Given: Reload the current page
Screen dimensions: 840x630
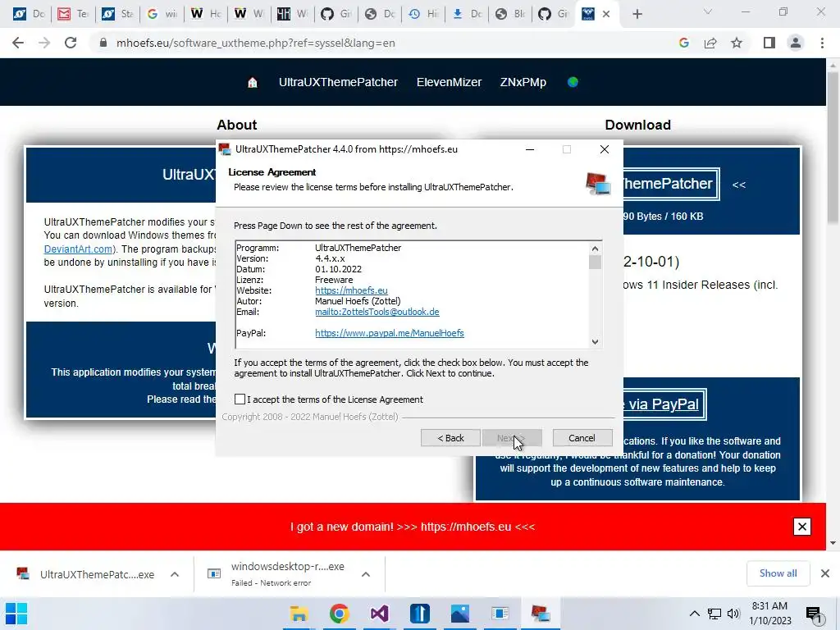Looking at the screenshot, I should tap(71, 43).
